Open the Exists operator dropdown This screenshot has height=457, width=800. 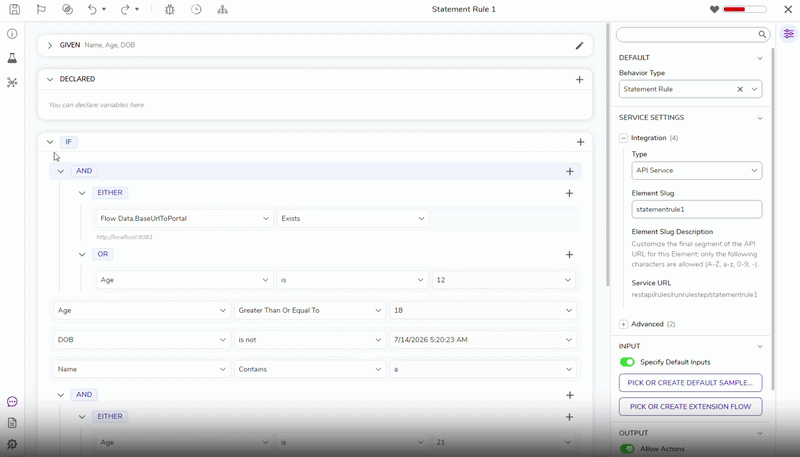pos(353,218)
